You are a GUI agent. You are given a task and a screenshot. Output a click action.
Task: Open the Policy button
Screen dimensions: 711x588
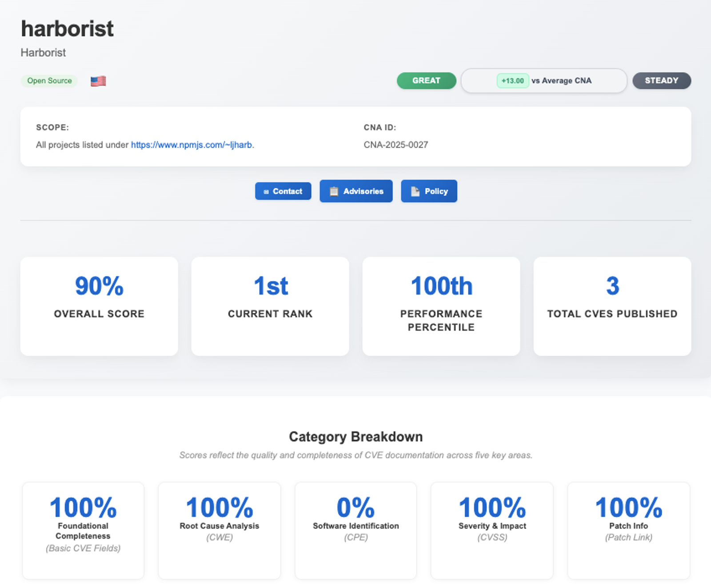429,191
